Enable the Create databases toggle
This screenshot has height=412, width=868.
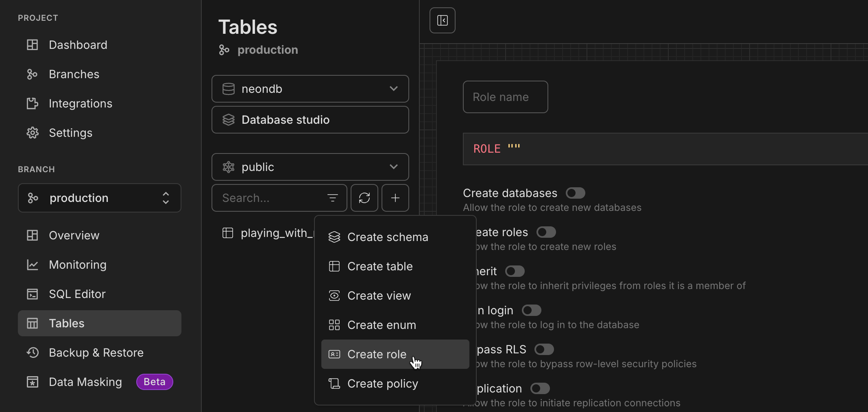pos(575,193)
